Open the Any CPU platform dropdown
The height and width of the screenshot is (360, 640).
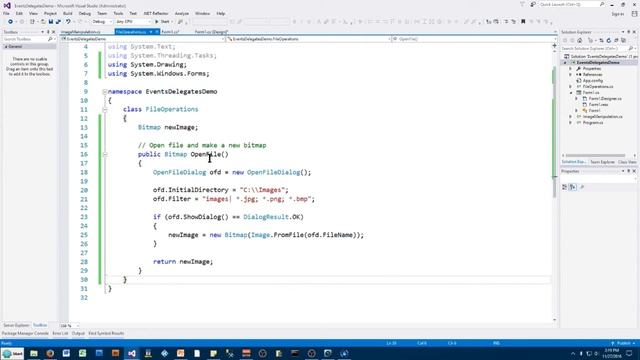[x=133, y=22]
